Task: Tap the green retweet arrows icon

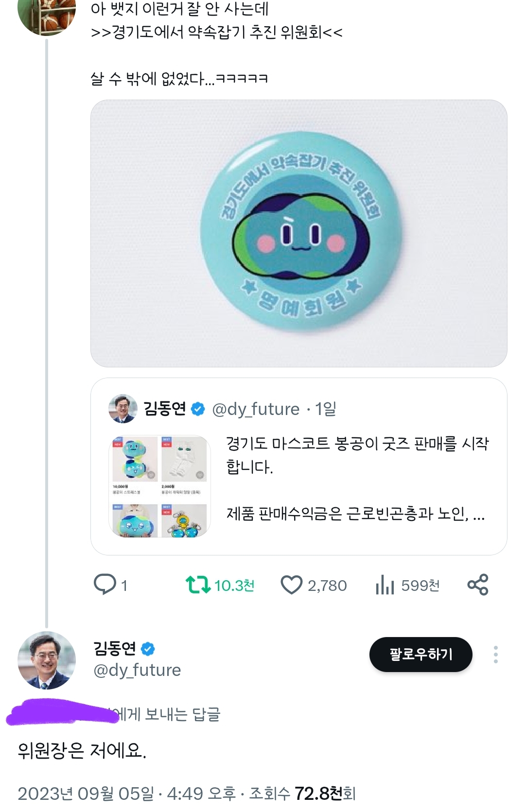Action: coord(197,585)
